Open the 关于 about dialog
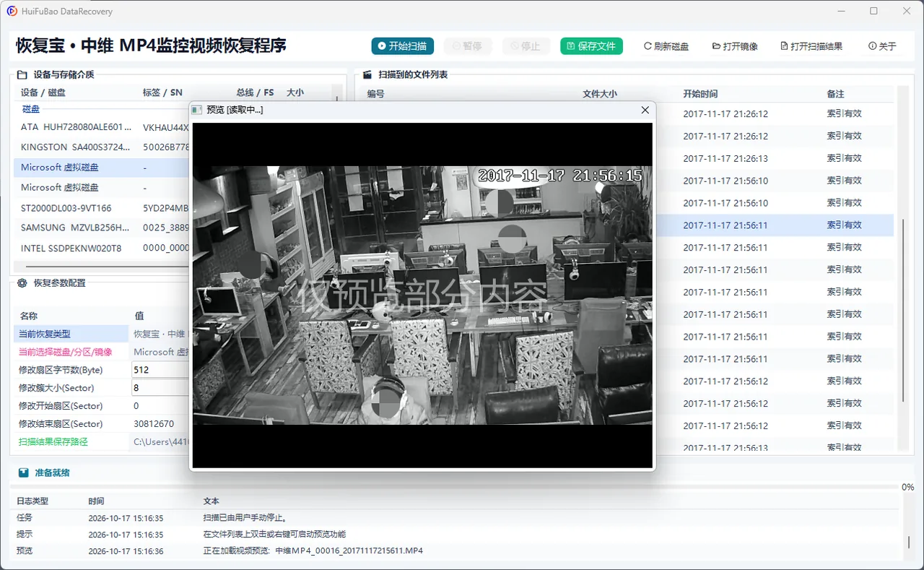This screenshot has height=570, width=924. tap(882, 46)
